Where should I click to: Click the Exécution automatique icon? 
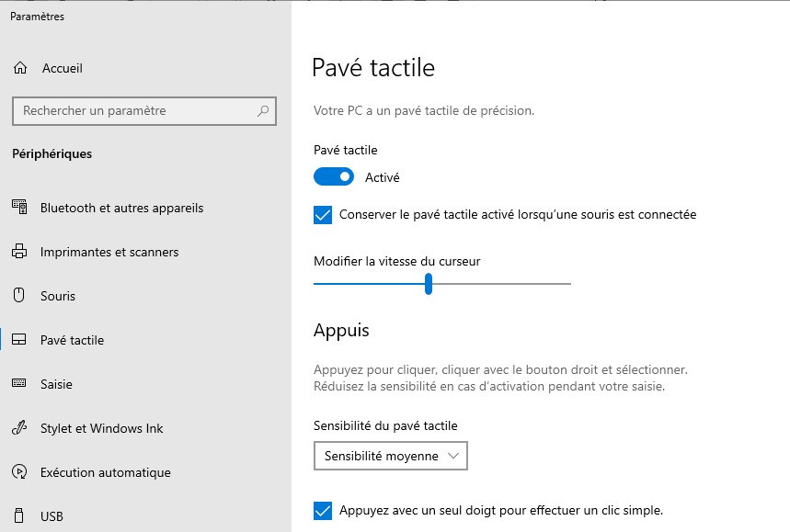[x=19, y=472]
